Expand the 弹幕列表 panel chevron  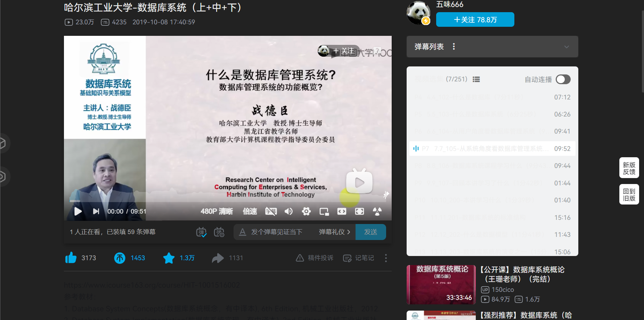(x=566, y=47)
